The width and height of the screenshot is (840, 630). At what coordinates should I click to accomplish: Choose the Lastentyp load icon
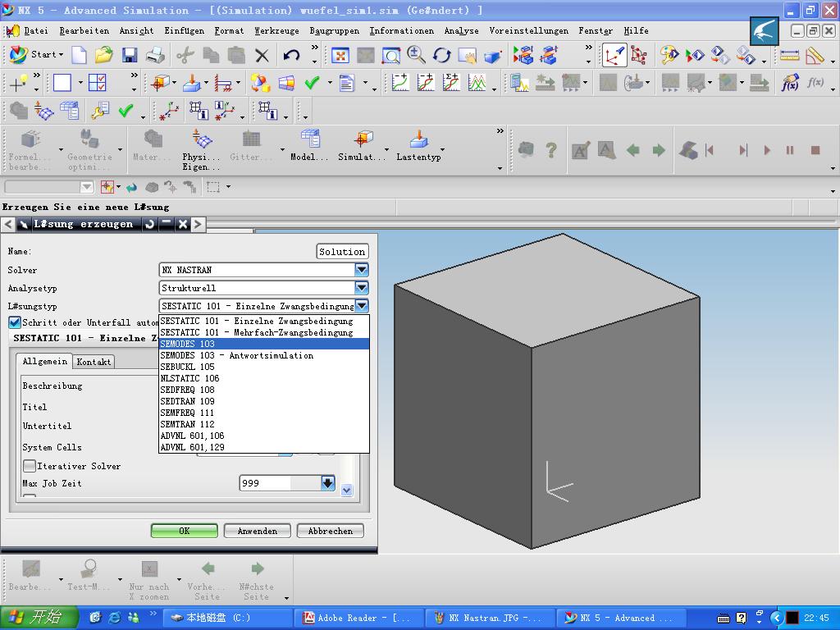[418, 146]
